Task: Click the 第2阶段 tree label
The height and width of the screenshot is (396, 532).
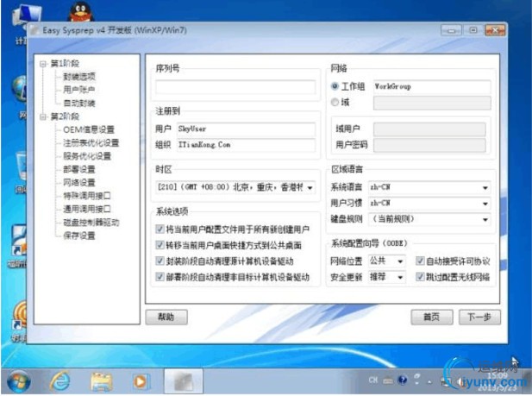Action: coord(65,116)
